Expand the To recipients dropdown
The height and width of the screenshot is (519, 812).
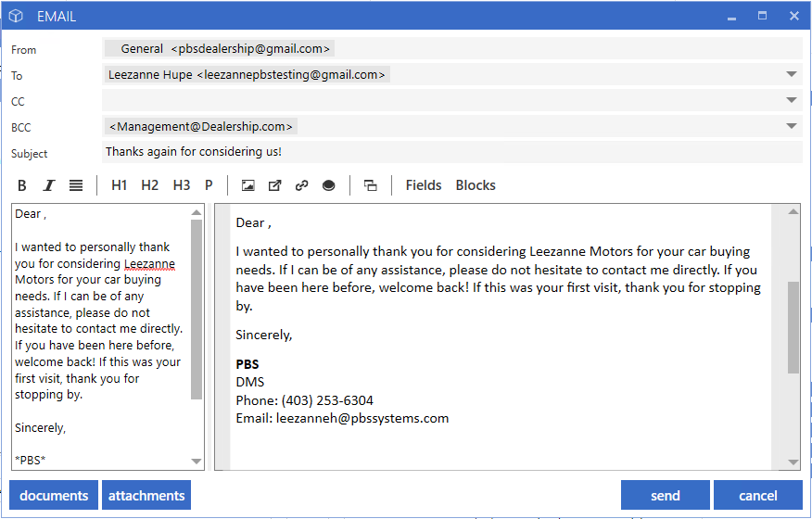coord(792,74)
